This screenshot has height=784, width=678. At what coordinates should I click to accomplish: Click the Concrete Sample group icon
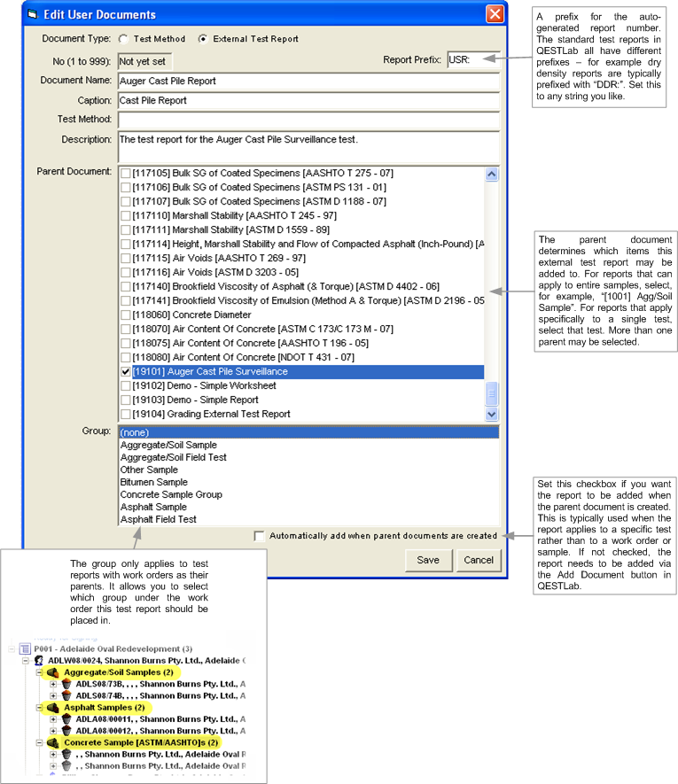tap(53, 742)
